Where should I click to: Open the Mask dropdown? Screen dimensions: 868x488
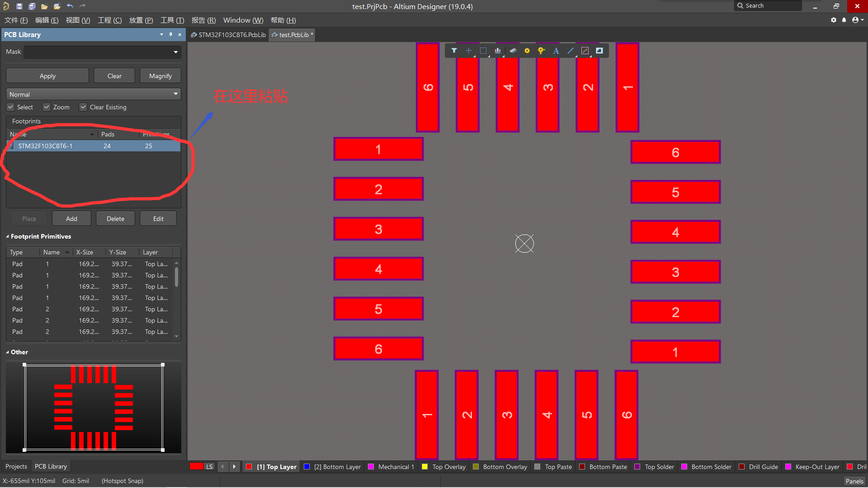coord(175,52)
